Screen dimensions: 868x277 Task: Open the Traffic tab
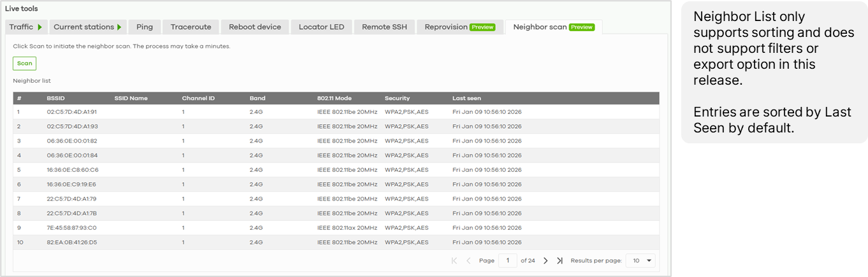tap(25, 27)
